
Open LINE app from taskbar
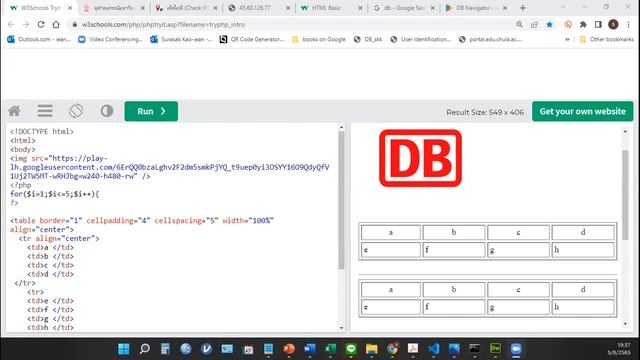[351, 349]
